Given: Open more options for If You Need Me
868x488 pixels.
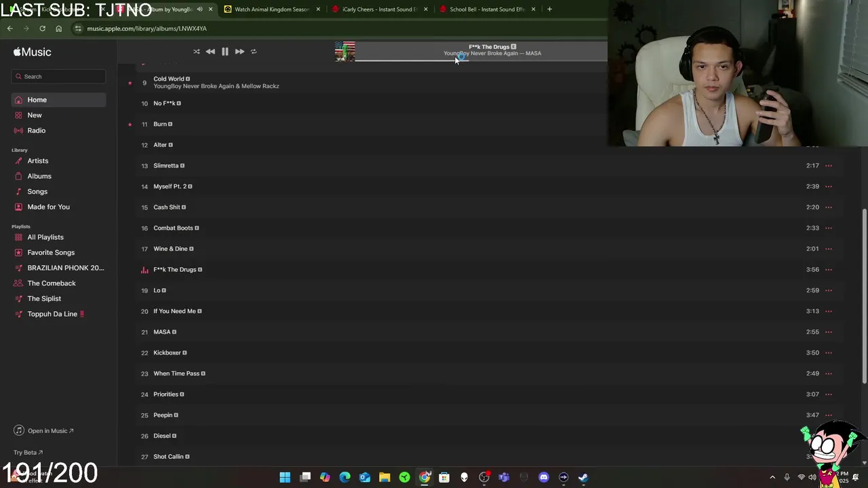Looking at the screenshot, I should (x=829, y=311).
